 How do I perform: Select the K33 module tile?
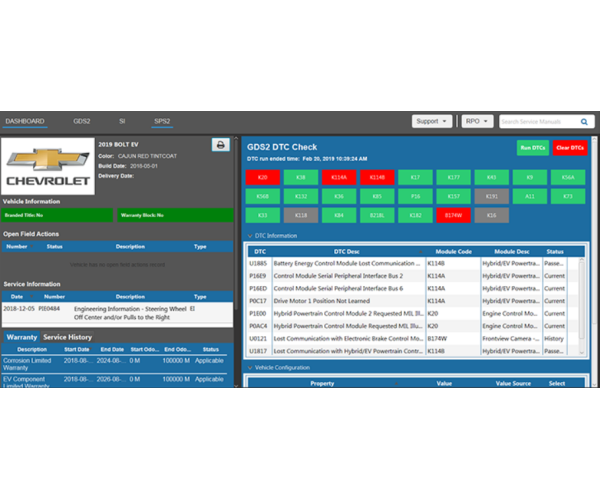point(262,215)
